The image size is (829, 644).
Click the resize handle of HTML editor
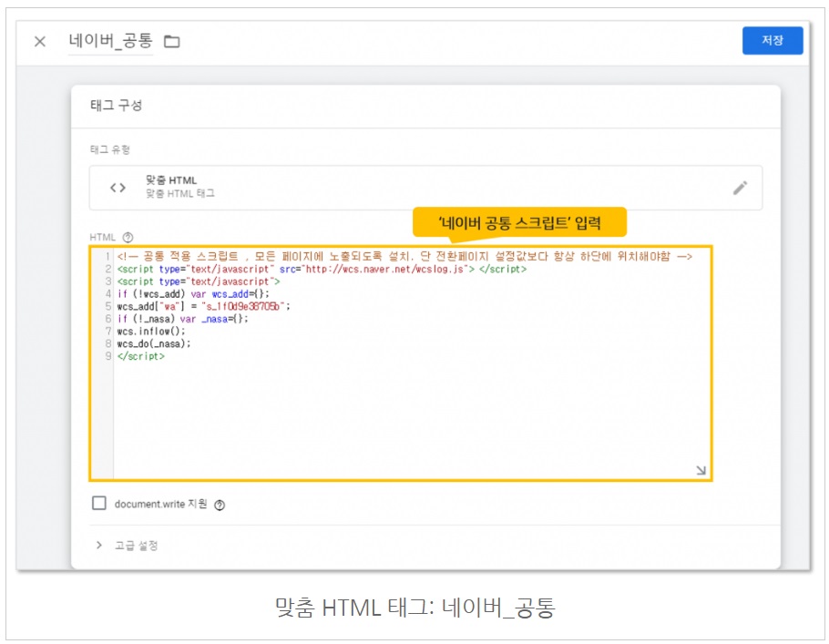point(701,470)
